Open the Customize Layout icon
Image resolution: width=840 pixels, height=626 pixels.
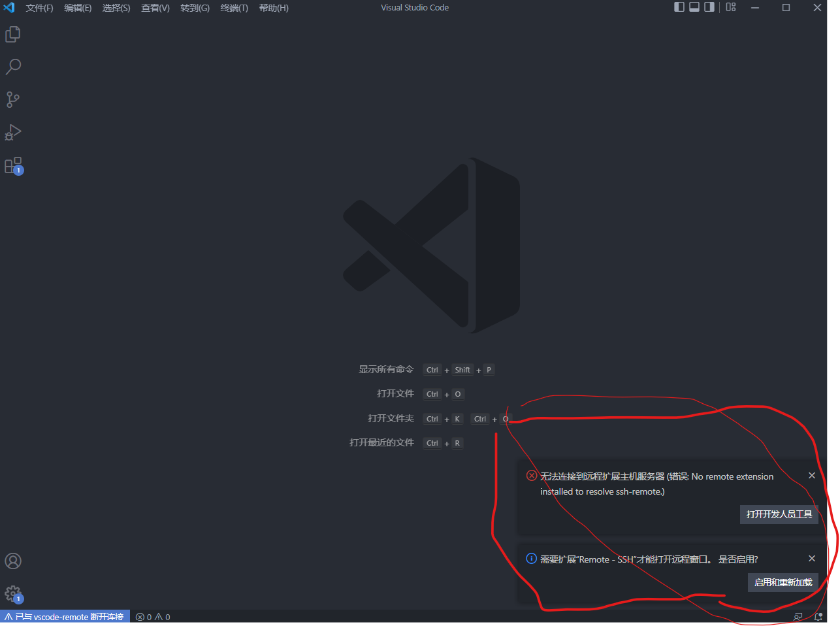click(x=731, y=7)
